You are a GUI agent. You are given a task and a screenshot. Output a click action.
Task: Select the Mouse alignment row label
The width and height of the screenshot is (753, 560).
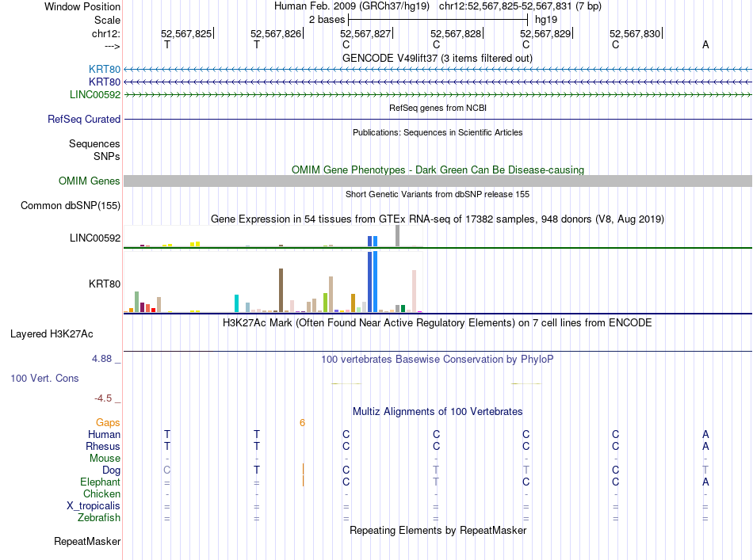pos(105,459)
